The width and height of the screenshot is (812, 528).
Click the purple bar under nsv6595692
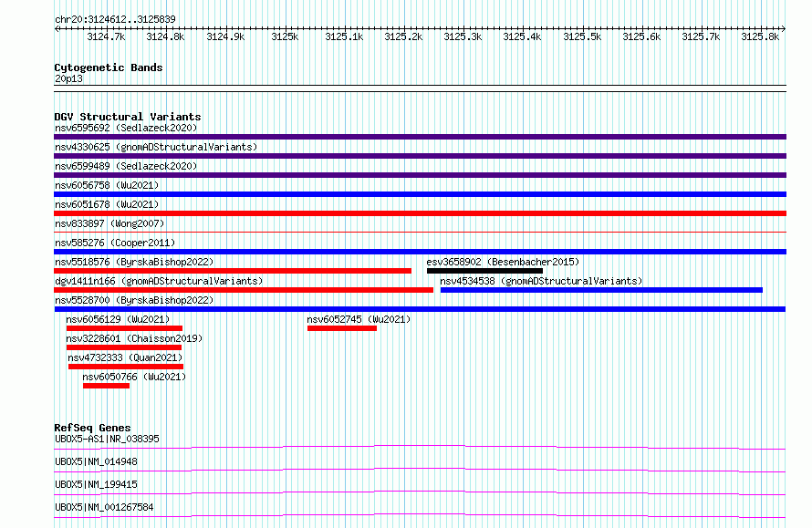click(420, 137)
